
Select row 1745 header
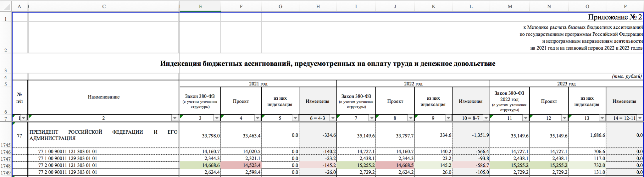coord(6,135)
